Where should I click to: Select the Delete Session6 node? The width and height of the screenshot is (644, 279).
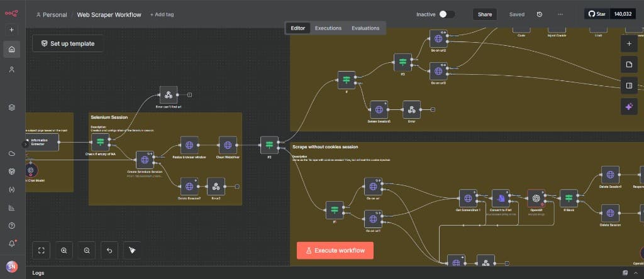coord(379,109)
